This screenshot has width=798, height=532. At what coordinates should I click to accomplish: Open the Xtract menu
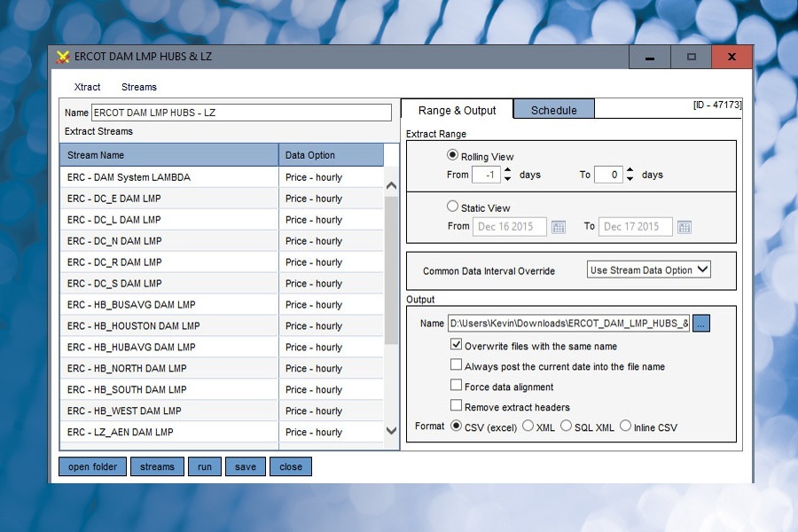click(87, 87)
